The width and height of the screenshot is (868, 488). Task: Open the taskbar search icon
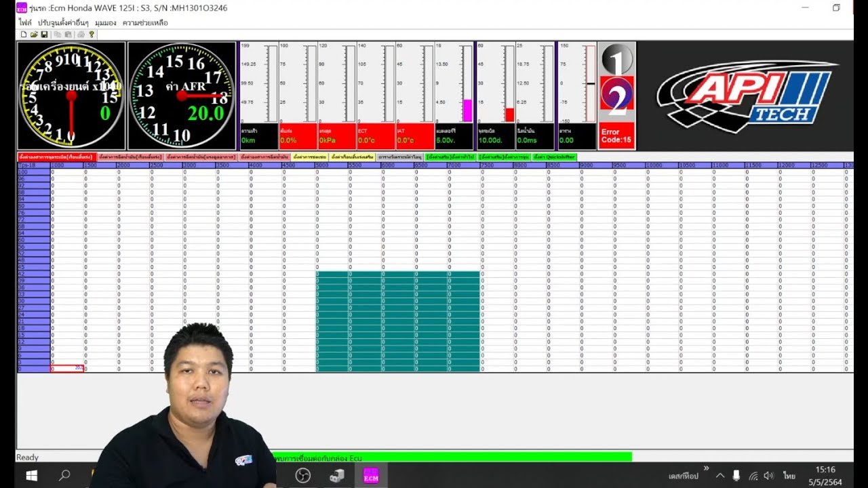point(64,476)
